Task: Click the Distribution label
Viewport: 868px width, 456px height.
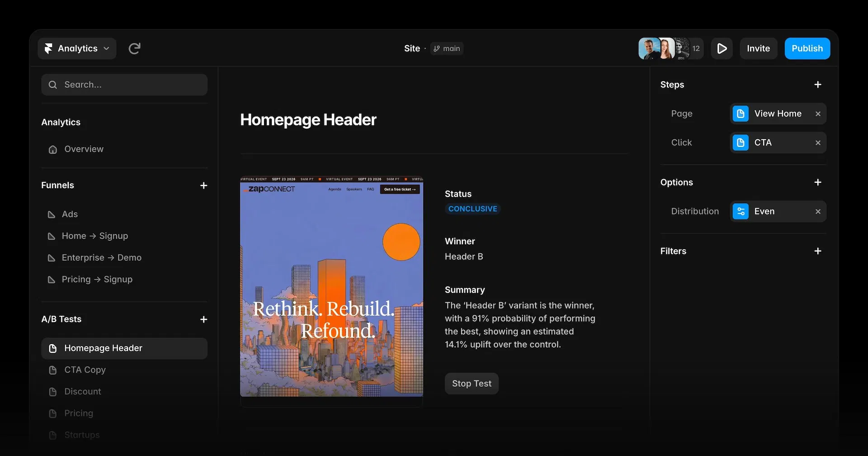Action: (695, 211)
